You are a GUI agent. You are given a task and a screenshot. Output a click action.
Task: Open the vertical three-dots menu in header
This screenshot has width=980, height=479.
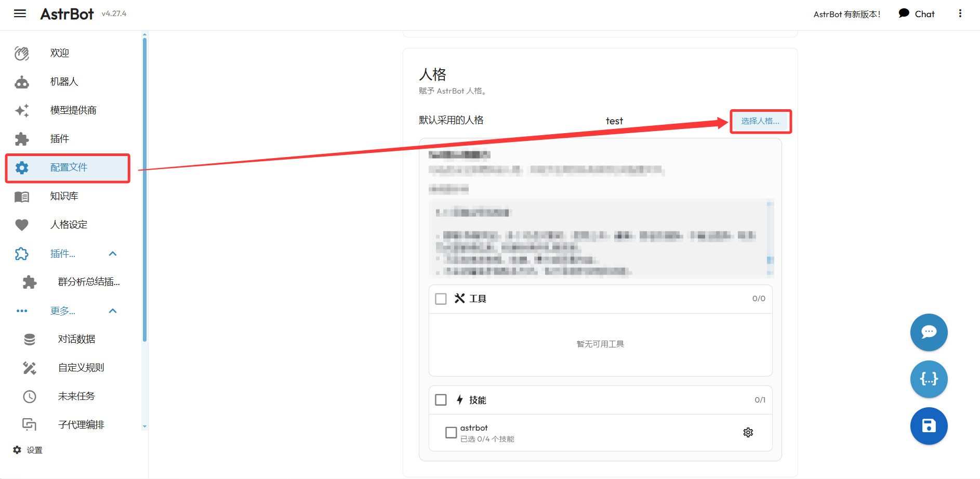960,14
